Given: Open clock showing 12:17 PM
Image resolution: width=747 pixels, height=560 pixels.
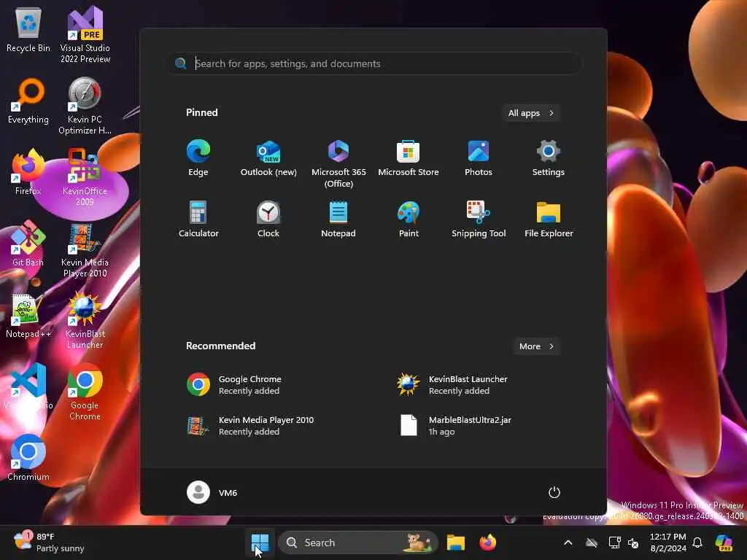Looking at the screenshot, I should pos(668,542).
